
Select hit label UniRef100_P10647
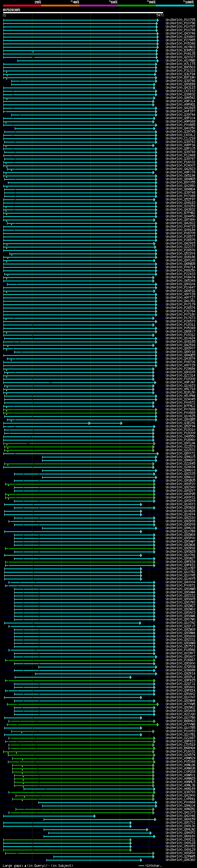point(180,287)
